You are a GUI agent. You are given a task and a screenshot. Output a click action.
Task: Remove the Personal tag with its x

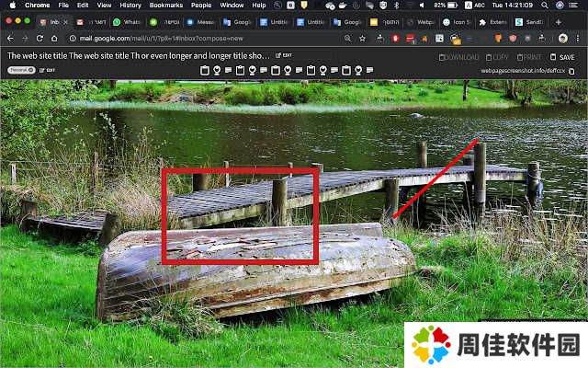coord(30,70)
